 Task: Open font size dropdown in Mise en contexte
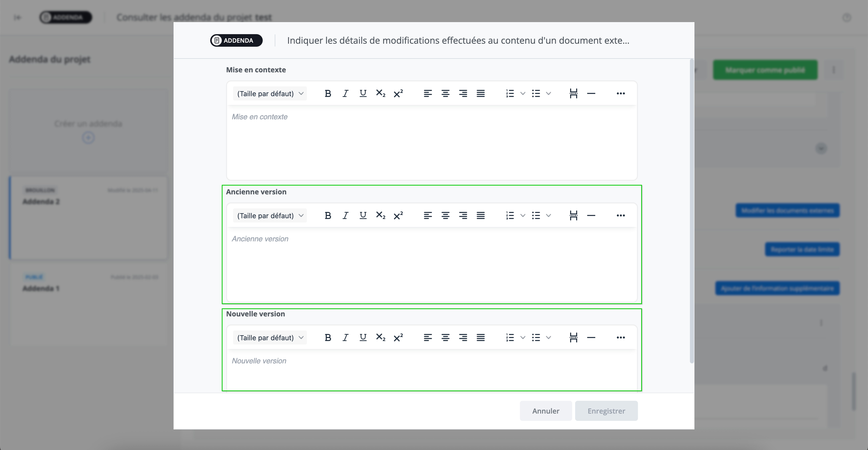point(270,94)
